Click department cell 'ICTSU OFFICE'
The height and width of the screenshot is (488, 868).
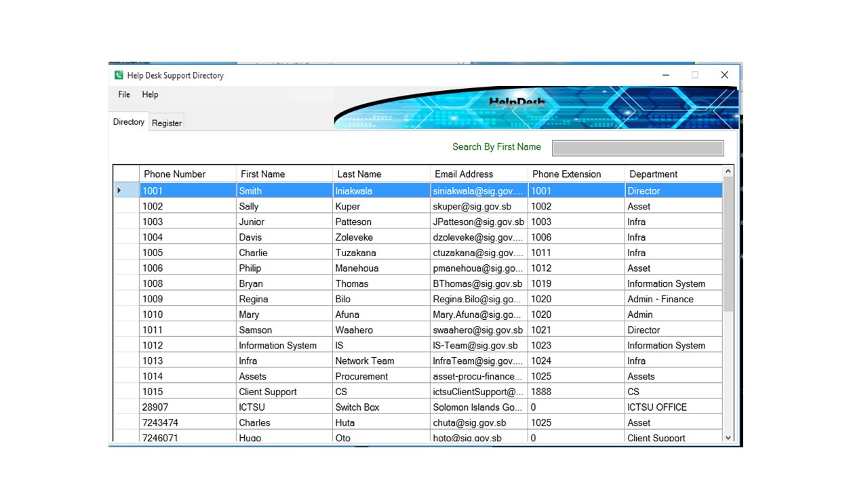point(673,407)
